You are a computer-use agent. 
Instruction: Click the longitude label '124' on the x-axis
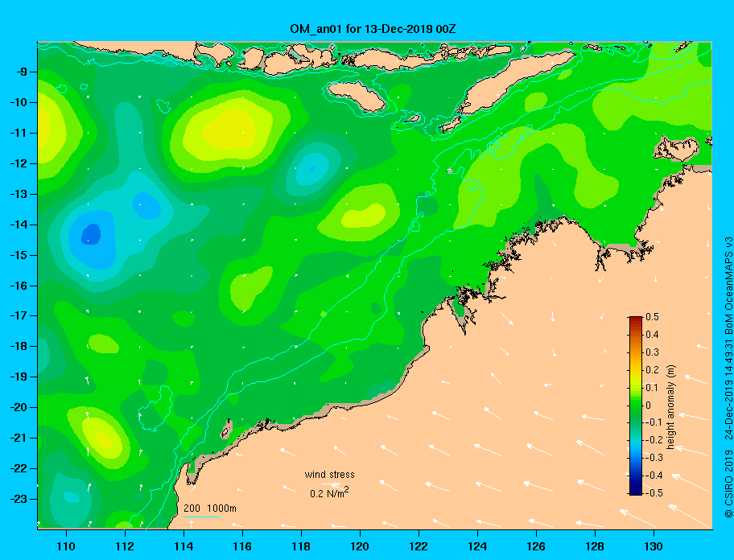click(477, 546)
